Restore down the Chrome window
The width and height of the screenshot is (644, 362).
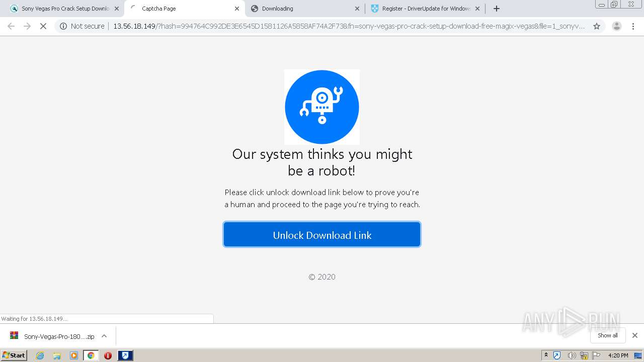pyautogui.click(x=614, y=4)
